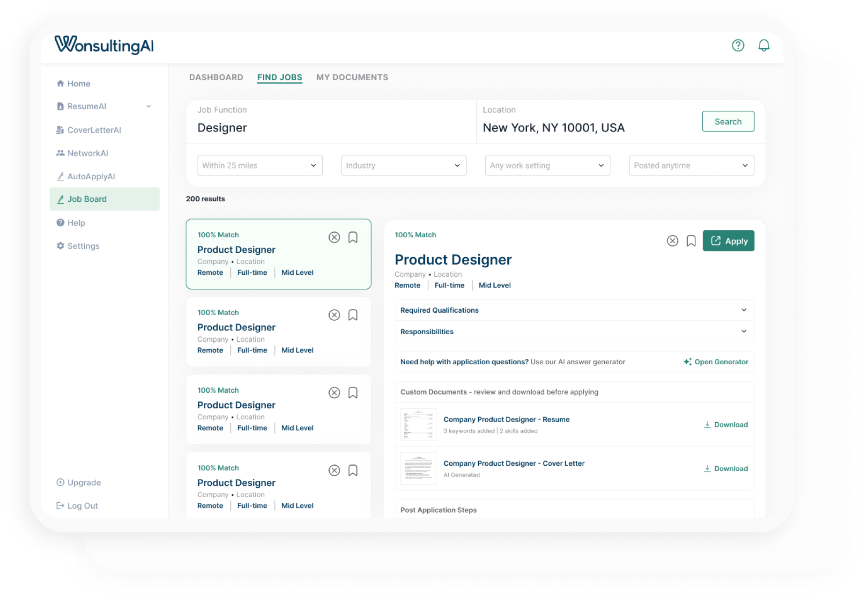Open AutoApplyAI in the sidebar
This screenshot has width=868, height=602.
coord(86,176)
